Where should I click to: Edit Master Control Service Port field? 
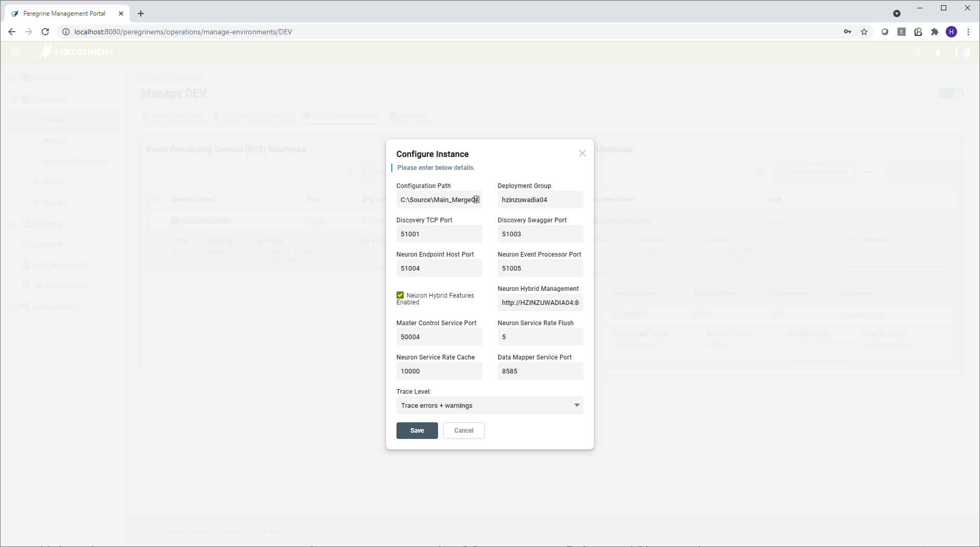[439, 337]
